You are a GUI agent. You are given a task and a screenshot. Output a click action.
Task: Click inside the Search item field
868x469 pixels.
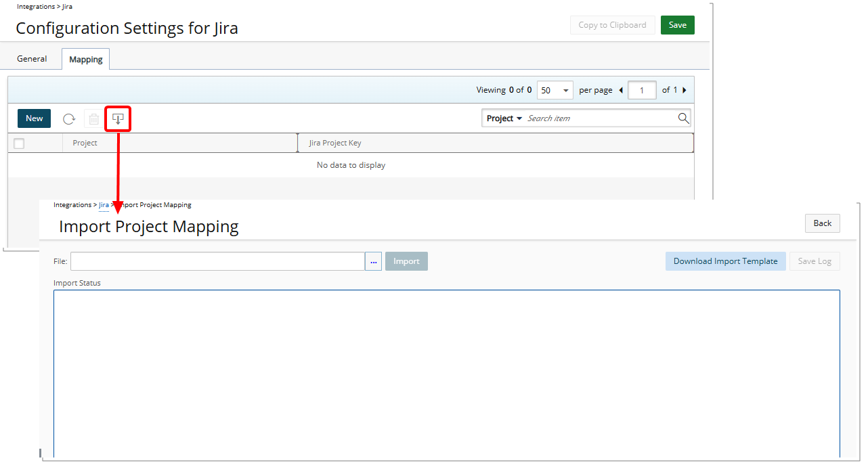pos(596,118)
